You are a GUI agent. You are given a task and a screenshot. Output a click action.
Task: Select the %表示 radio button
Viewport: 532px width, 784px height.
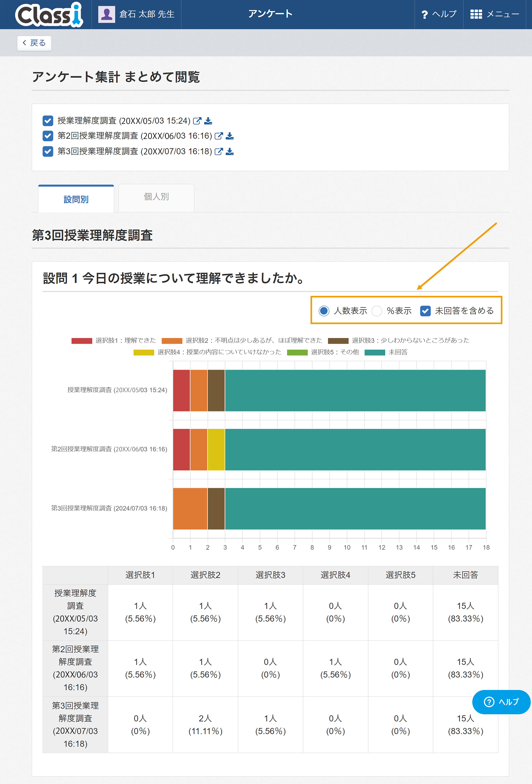click(377, 311)
